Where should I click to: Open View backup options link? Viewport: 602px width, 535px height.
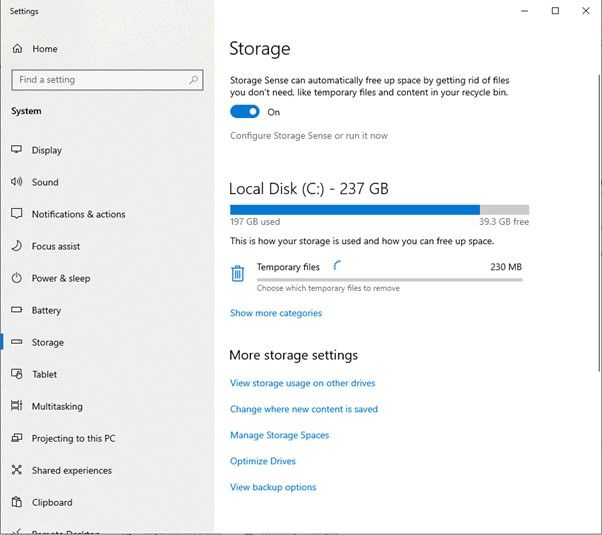[273, 487]
